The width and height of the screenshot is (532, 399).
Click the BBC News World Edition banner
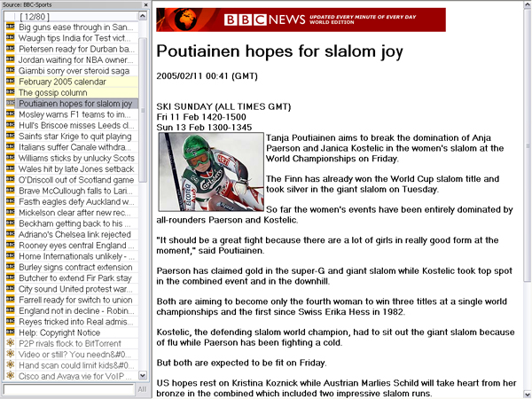click(x=301, y=20)
